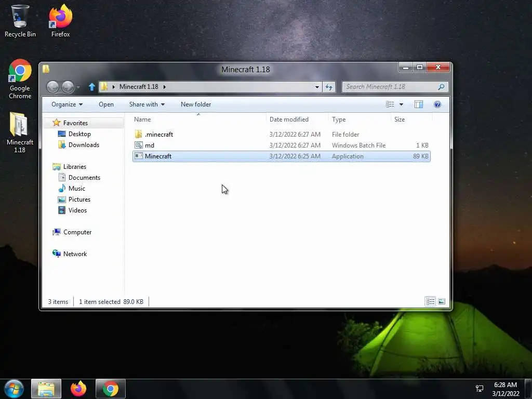Open Desktop in the navigation pane
This screenshot has width=532, height=399.
[79, 134]
